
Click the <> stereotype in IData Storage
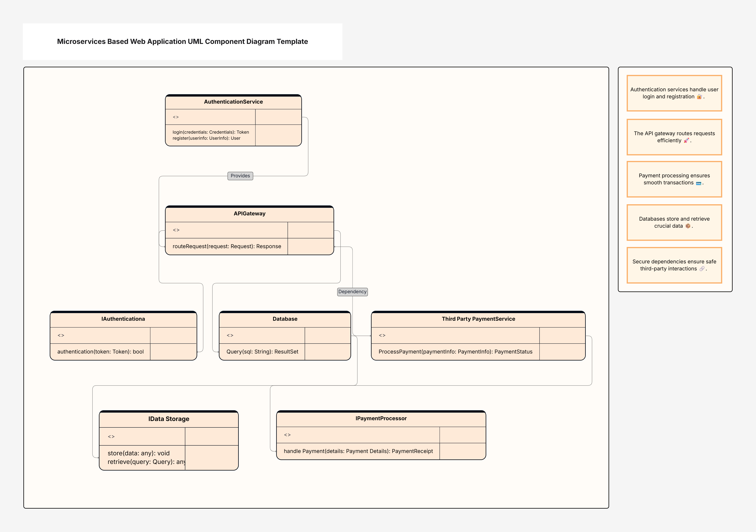111,437
